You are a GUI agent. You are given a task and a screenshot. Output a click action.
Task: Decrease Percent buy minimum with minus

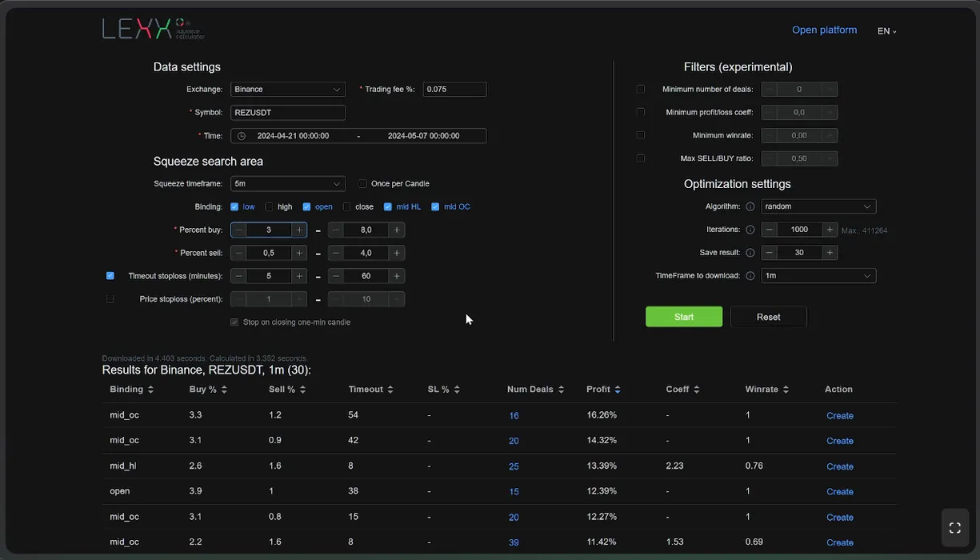pos(238,230)
